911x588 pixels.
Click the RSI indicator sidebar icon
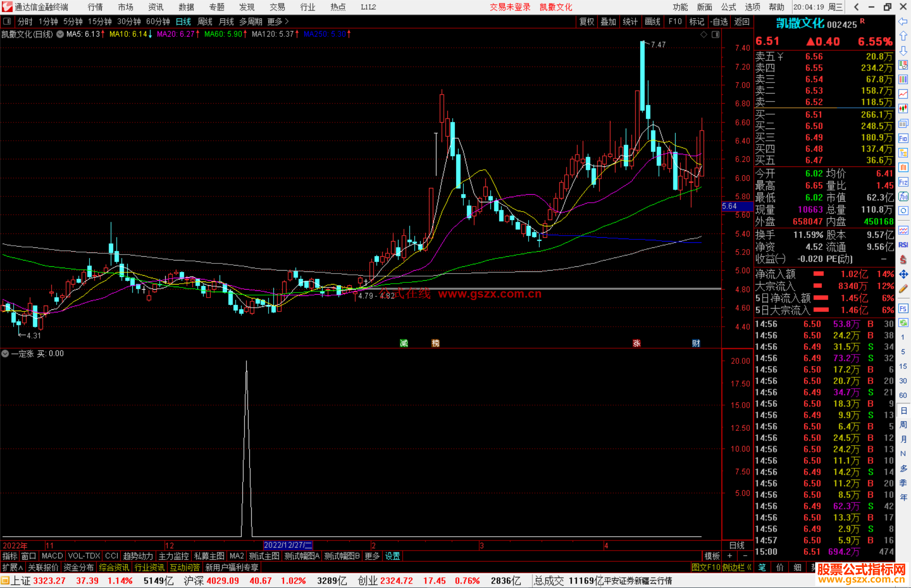(x=903, y=245)
